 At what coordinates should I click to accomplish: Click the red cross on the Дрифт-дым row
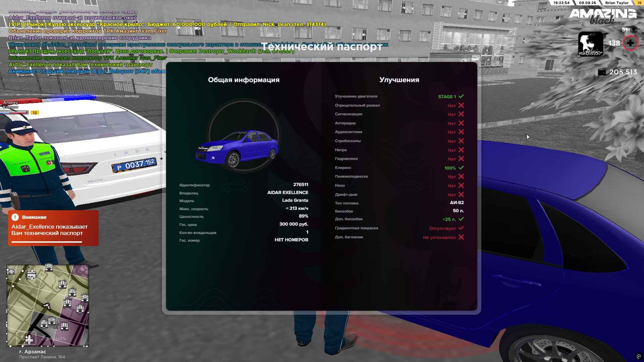[461, 194]
